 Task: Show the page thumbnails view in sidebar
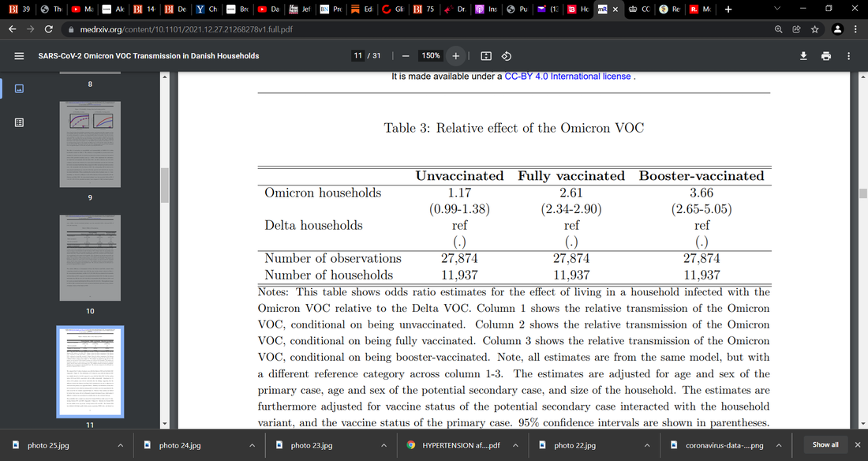tap(19, 88)
